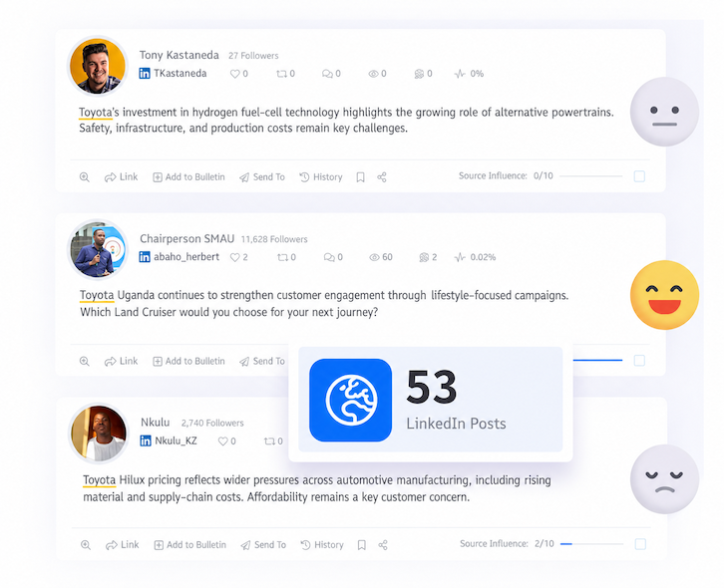Zoom into the Toyota Hilux post
Screen dimensions: 724x588
pyautogui.click(x=86, y=545)
